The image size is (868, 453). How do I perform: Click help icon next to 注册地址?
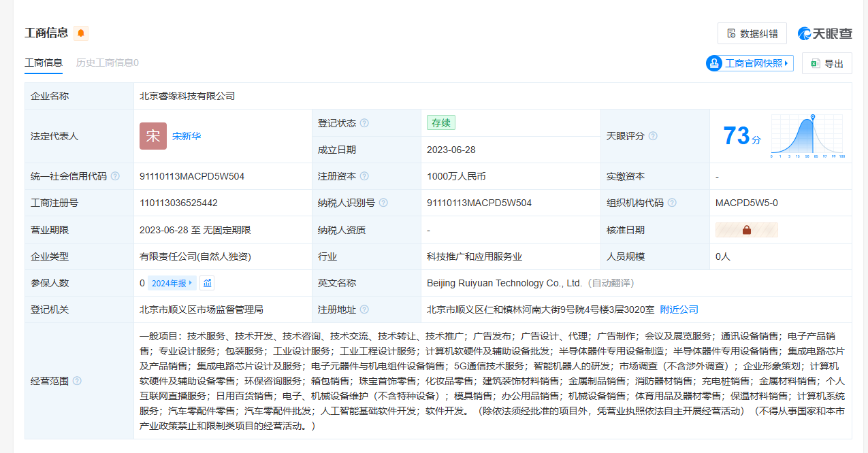pos(364,309)
